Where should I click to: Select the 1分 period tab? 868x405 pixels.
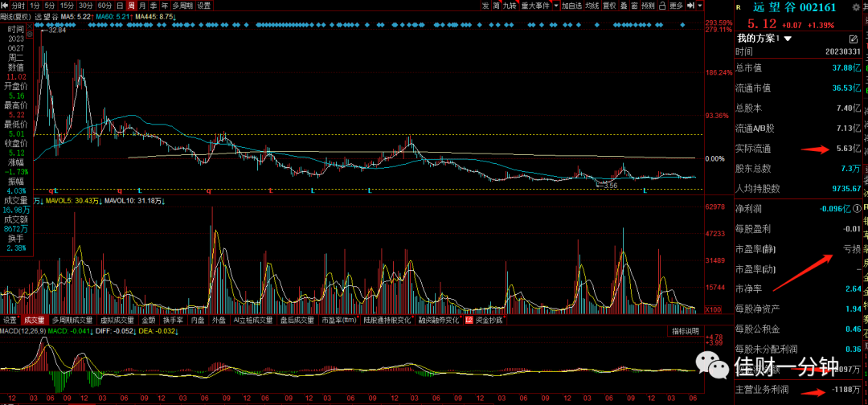pos(35,6)
